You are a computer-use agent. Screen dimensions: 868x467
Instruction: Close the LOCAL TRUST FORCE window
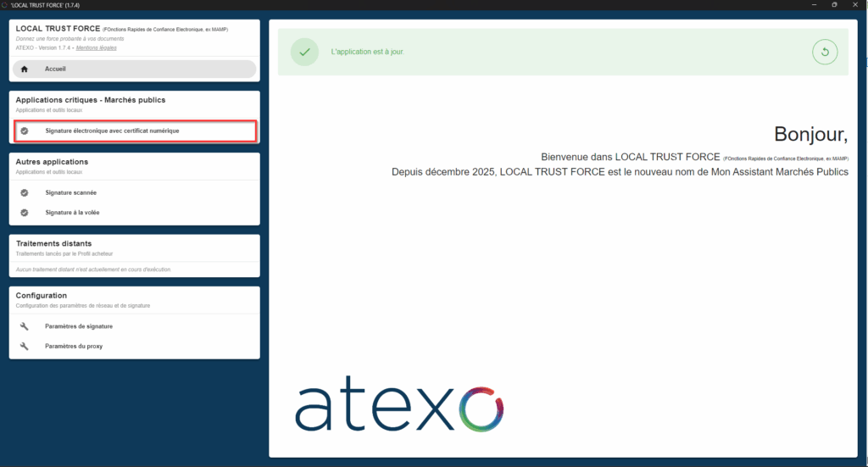pyautogui.click(x=855, y=5)
